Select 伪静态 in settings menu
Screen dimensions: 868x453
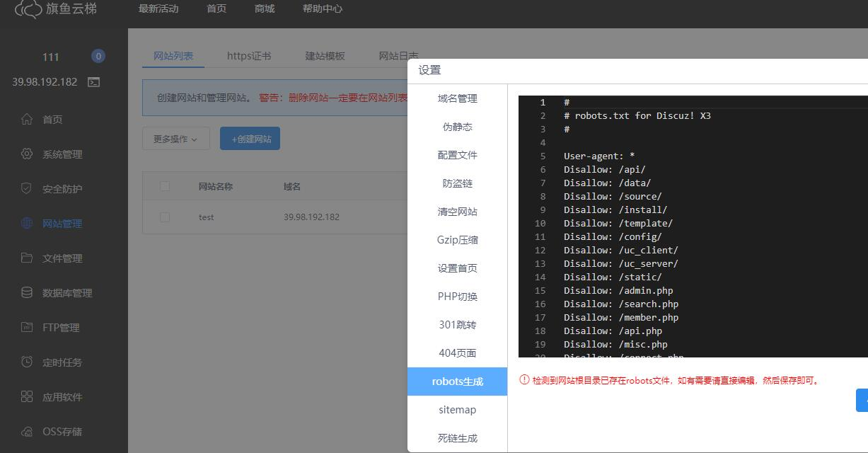pos(458,127)
